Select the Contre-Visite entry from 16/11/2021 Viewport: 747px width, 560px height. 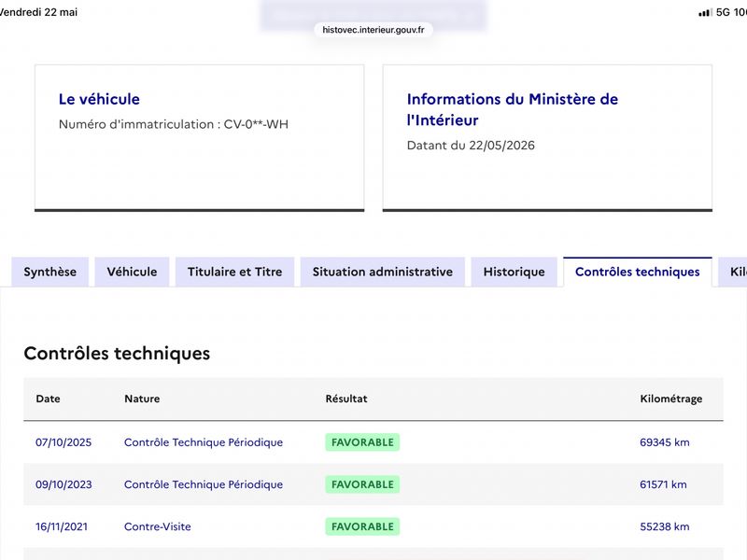pos(158,526)
